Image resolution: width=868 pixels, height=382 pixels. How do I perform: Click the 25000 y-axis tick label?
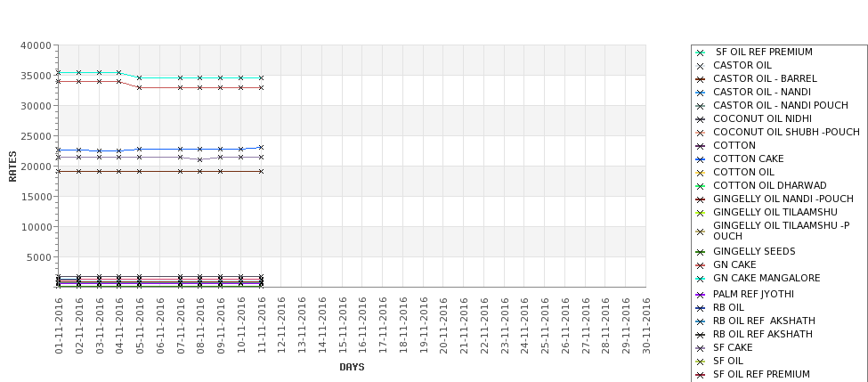tap(36, 136)
